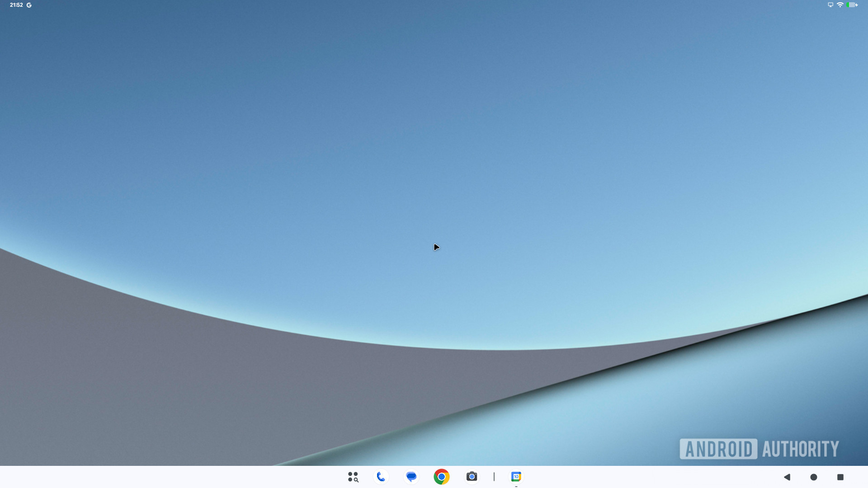Open Quick Settings from the status icons
868x488 pixels.
[841, 5]
